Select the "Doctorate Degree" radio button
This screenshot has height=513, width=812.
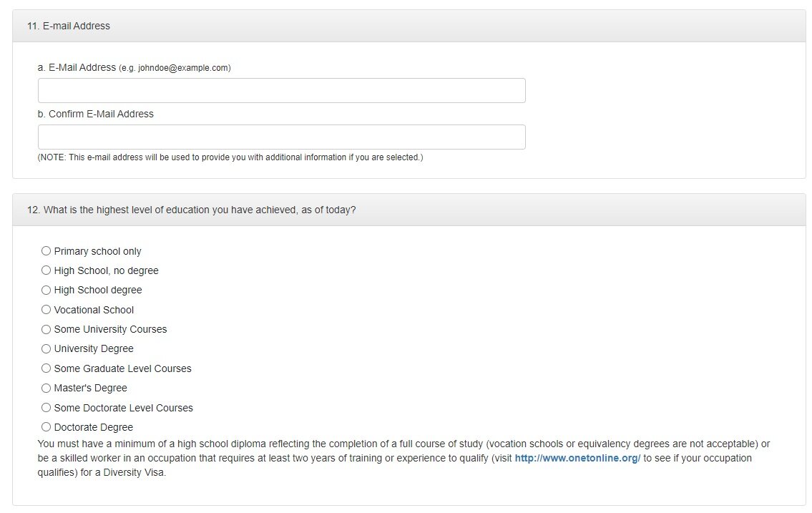click(47, 427)
